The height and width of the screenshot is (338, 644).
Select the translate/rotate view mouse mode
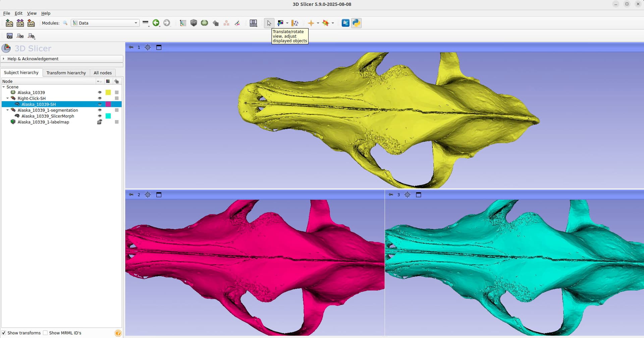pos(269,23)
